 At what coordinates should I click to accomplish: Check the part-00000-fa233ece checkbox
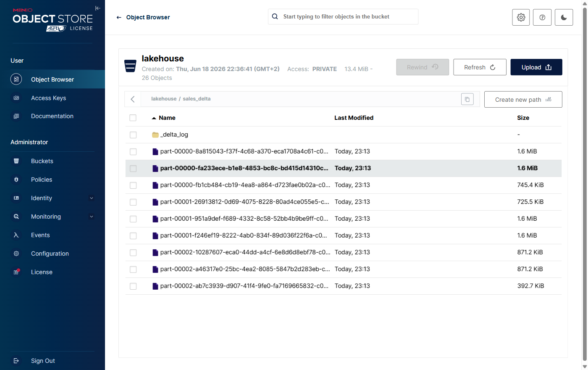133,169
